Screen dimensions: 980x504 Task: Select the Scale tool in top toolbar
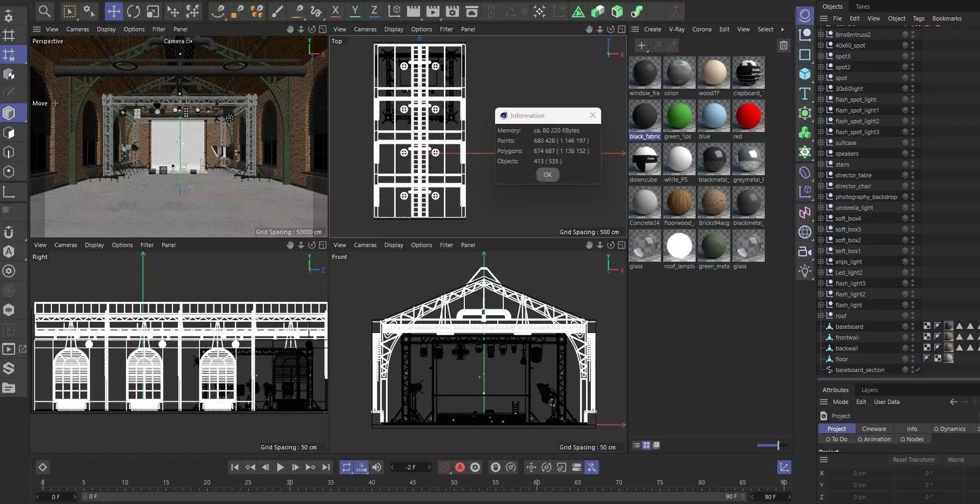coord(153,11)
